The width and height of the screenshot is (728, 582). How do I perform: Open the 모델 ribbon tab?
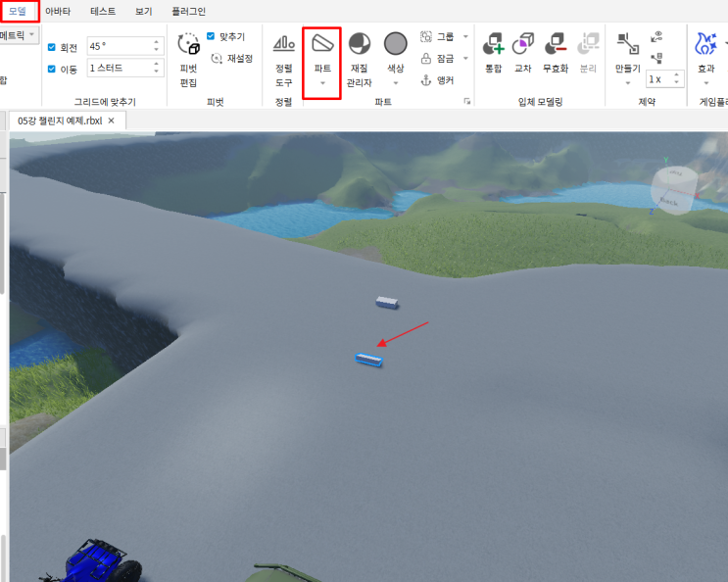click(x=19, y=11)
